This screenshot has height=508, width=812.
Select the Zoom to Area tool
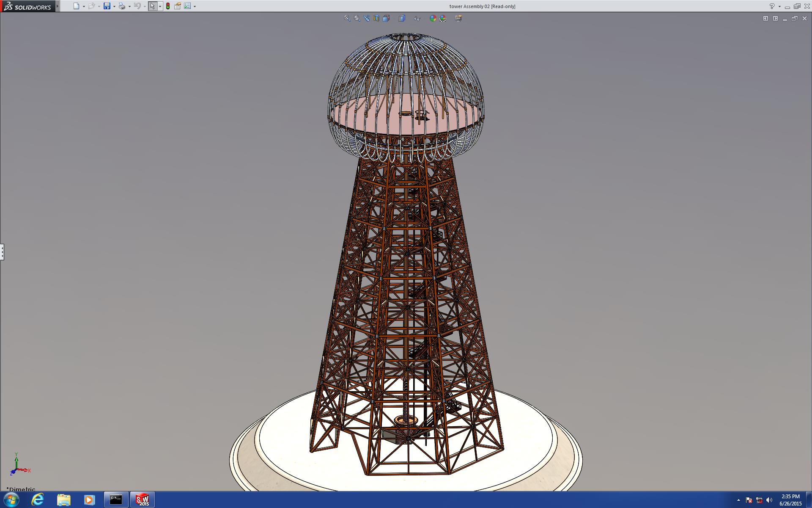coord(357,18)
